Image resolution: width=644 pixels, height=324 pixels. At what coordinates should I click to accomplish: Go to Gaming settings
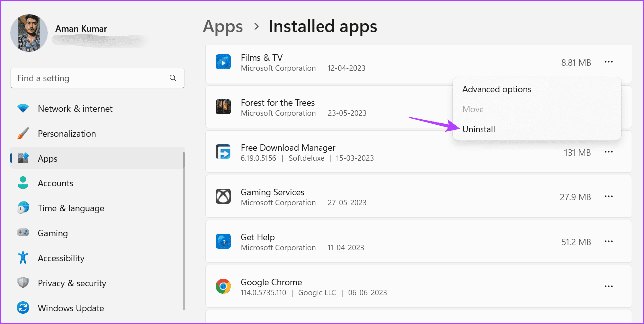(x=97, y=233)
